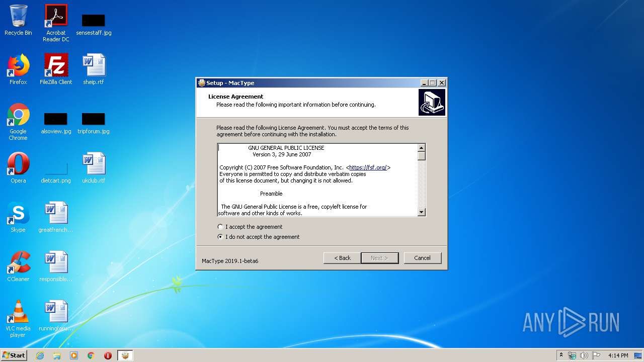The width and height of the screenshot is (644, 362).
Task: Click inside the license text box
Action: click(x=317, y=180)
